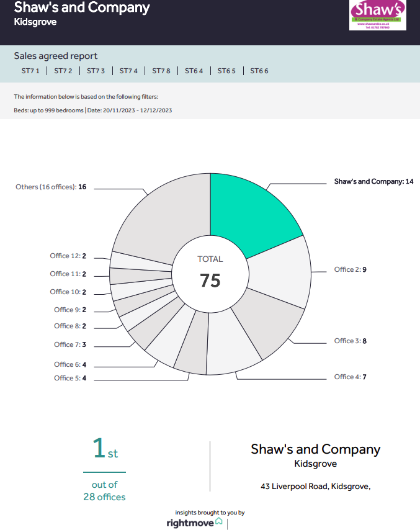Click the Shaw's and Company header title
The image size is (420, 530).
[82, 7]
